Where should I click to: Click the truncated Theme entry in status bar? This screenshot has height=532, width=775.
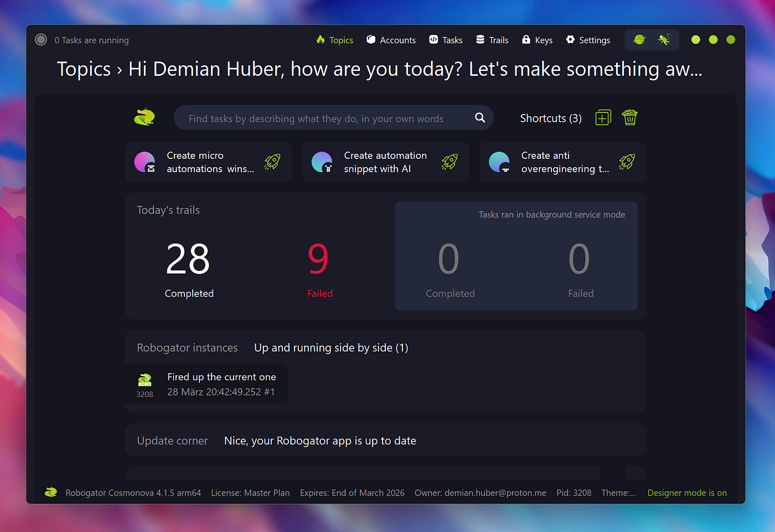(618, 493)
